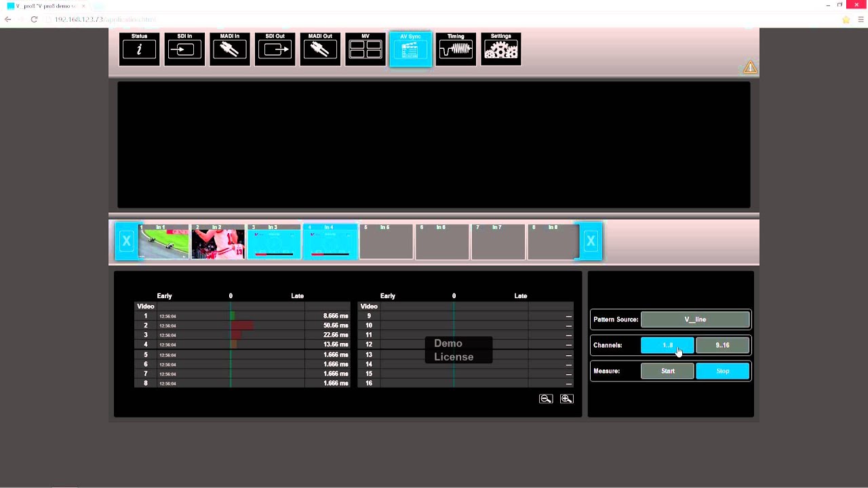The image size is (868, 488).
Task: Show channels 9..16
Action: click(x=723, y=345)
